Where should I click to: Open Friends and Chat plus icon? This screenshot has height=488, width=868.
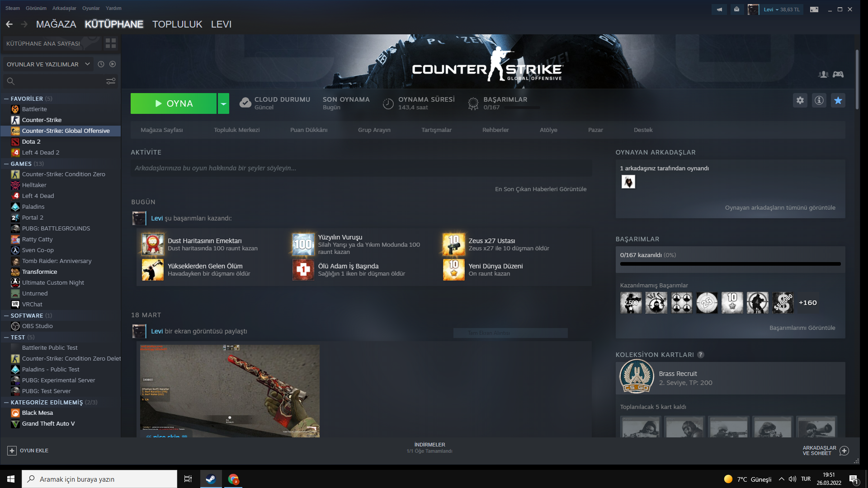tap(844, 450)
